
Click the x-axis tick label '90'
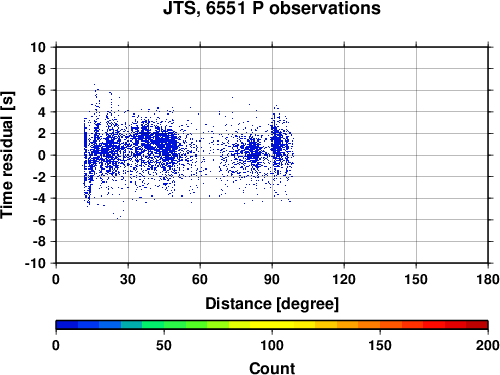[x=272, y=279]
